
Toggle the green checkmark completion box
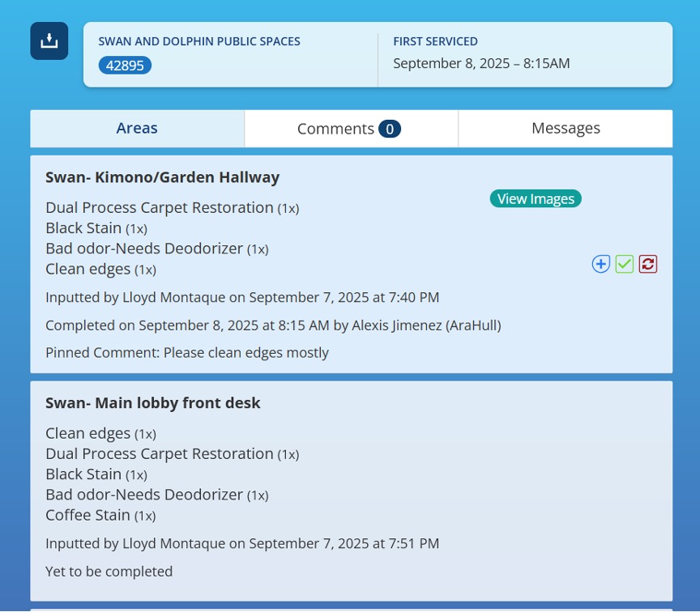(x=624, y=264)
